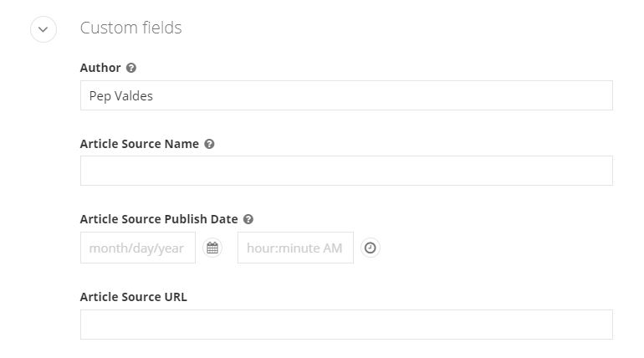
Task: Click the month/day/year date field
Action: [137, 248]
